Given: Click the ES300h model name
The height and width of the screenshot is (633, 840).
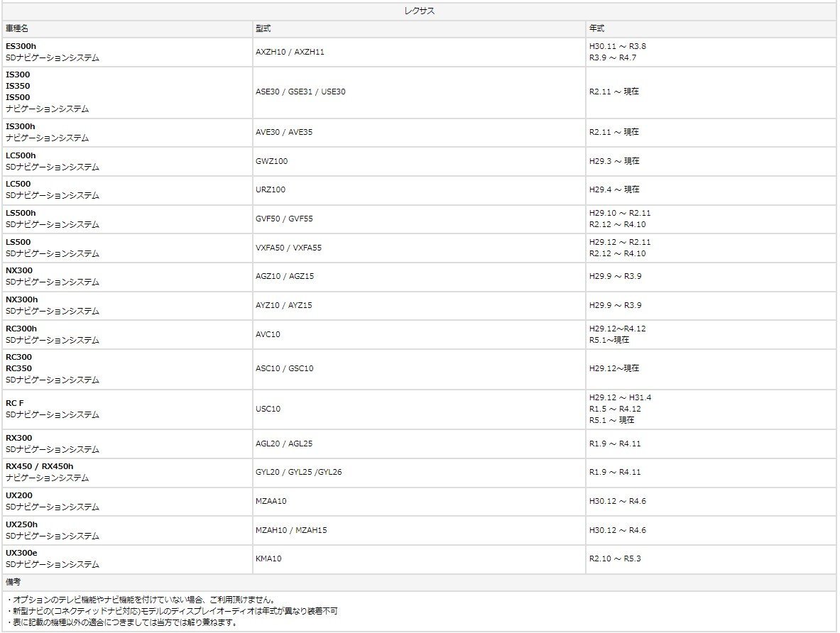Looking at the screenshot, I should [x=21, y=47].
